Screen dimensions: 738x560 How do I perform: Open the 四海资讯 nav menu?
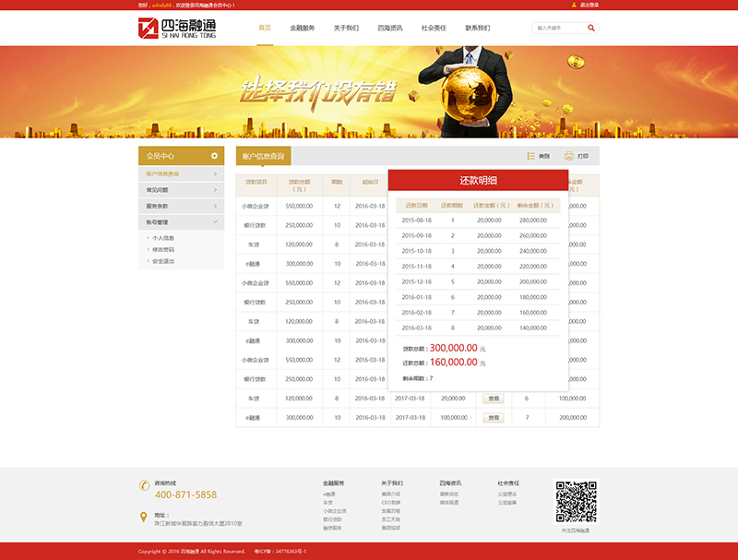[389, 29]
